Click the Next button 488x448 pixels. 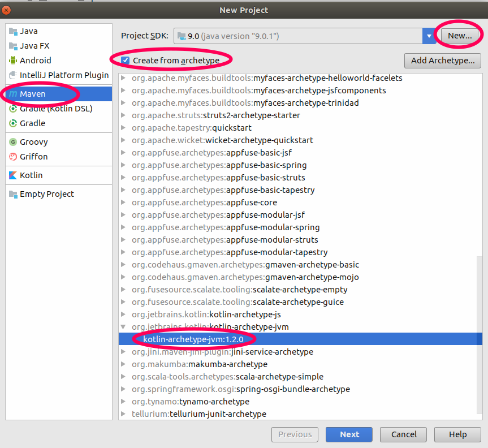click(x=349, y=434)
